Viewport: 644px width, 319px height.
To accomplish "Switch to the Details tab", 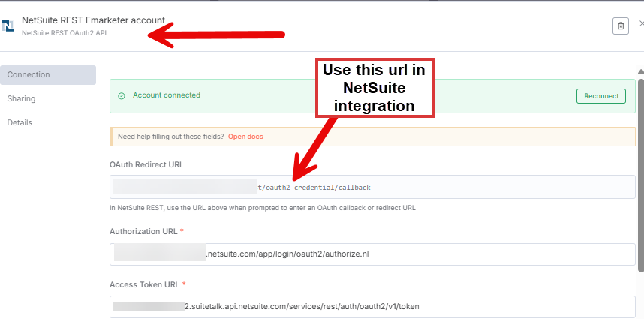I will 20,123.
